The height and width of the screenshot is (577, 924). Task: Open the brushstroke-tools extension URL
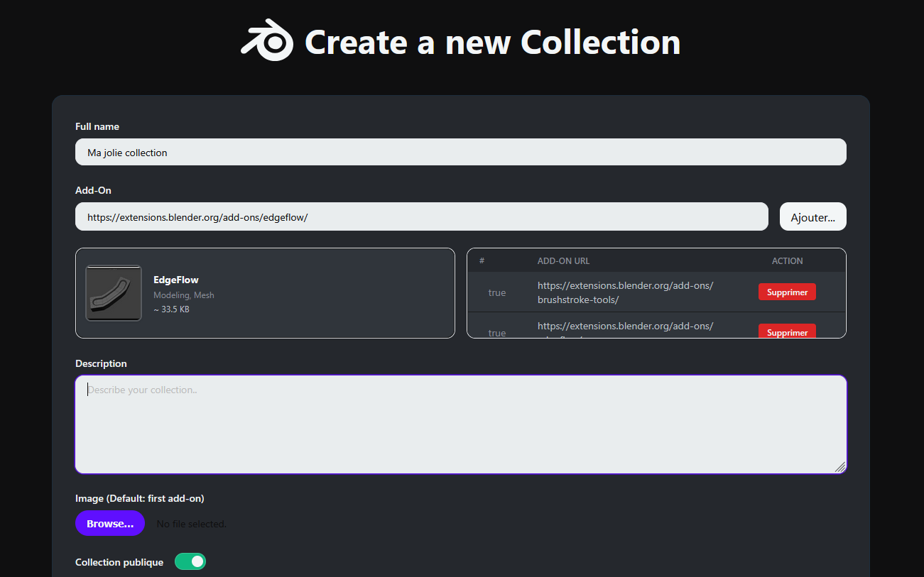pos(625,292)
